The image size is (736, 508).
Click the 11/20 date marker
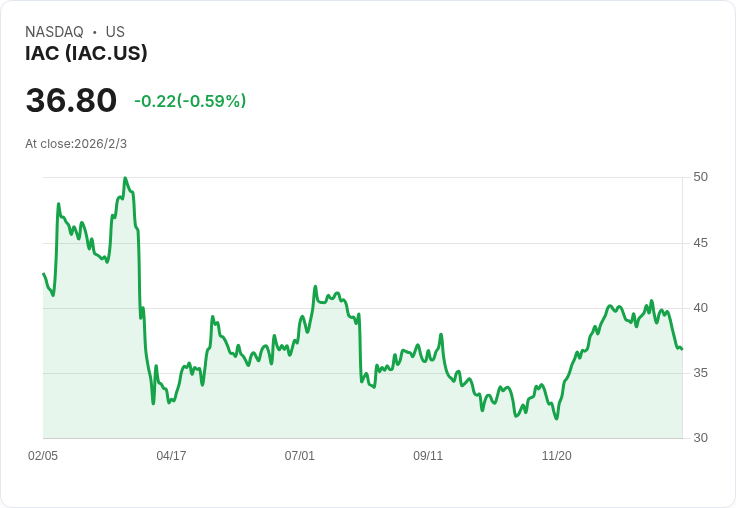(556, 456)
